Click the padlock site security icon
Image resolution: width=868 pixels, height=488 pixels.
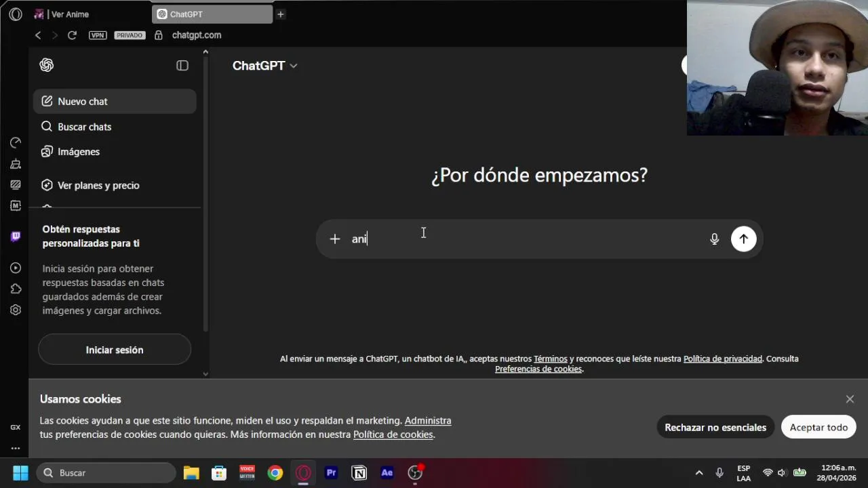point(159,35)
